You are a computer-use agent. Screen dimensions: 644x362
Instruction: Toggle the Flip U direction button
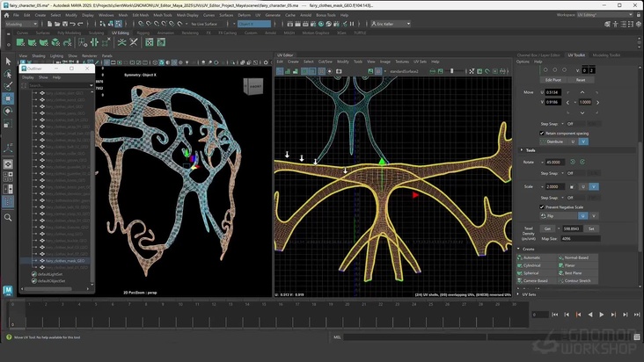tap(582, 215)
